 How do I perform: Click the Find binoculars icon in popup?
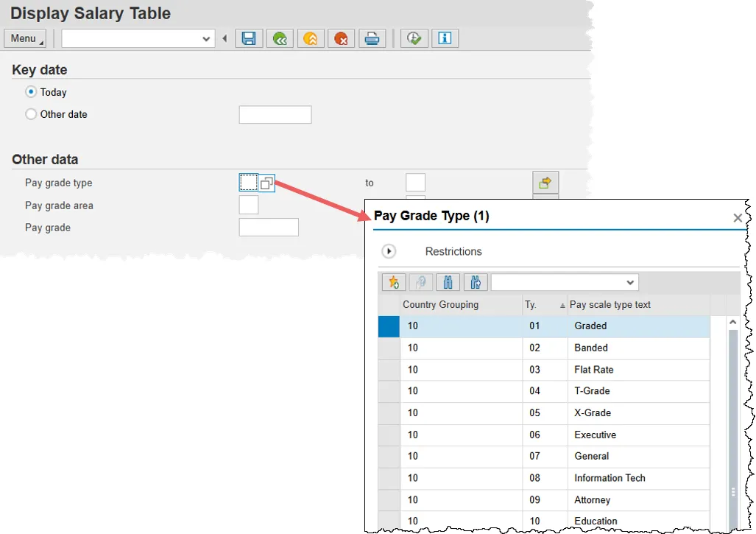448,282
